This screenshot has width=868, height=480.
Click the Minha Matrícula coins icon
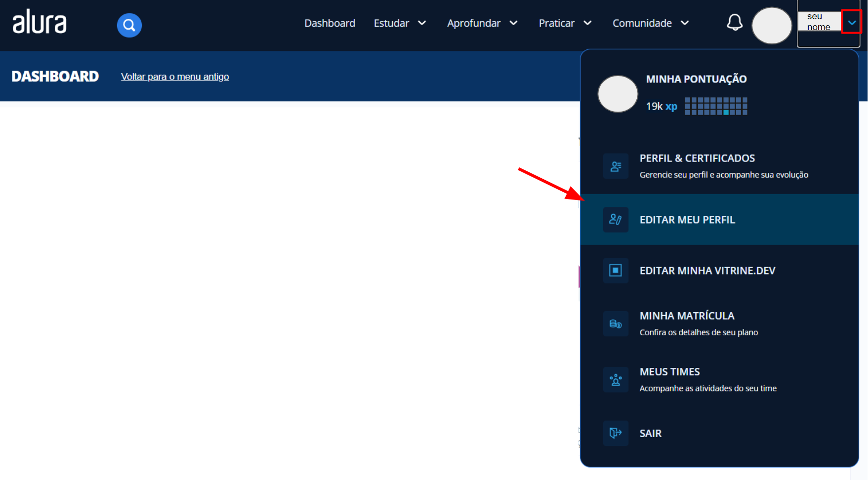pos(615,324)
